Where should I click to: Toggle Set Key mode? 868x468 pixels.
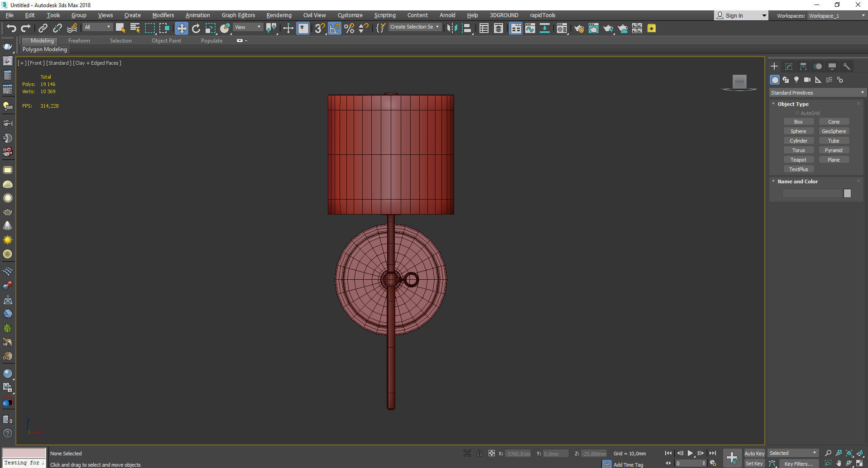tap(754, 463)
